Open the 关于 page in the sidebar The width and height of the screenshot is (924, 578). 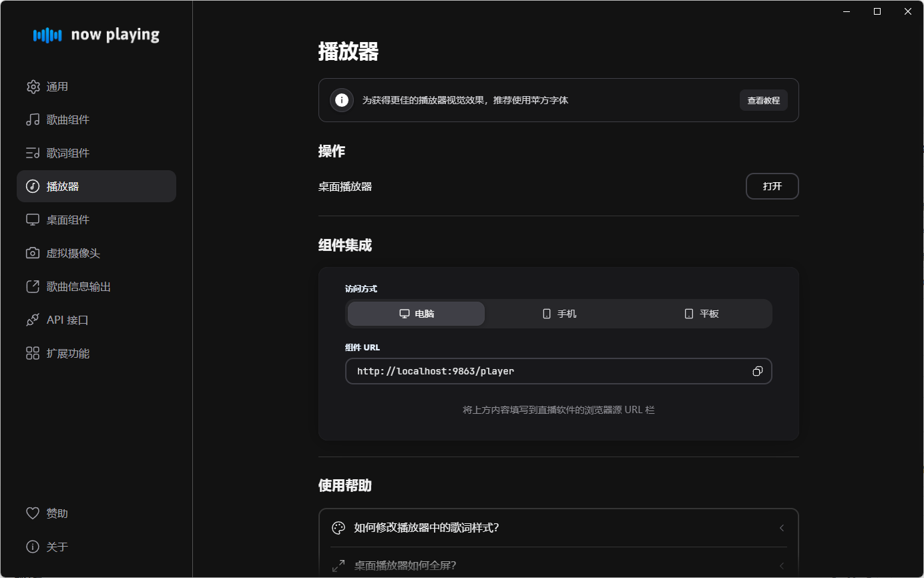click(x=57, y=547)
